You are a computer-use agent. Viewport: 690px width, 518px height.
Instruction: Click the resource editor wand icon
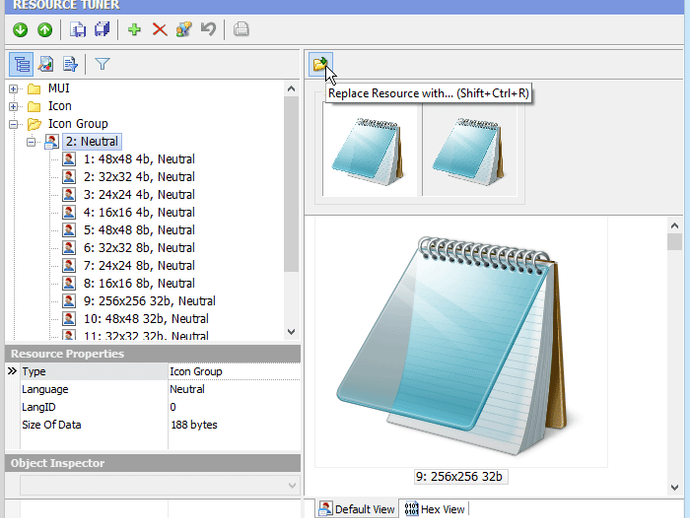(x=184, y=29)
